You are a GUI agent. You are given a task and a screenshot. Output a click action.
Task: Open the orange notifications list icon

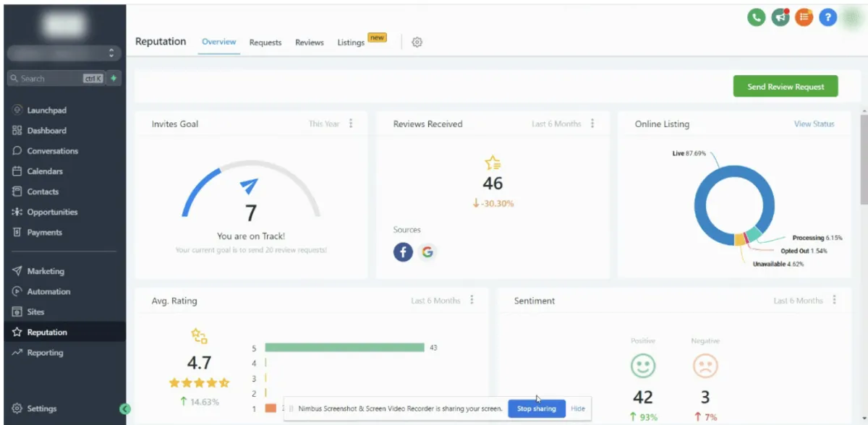[804, 17]
